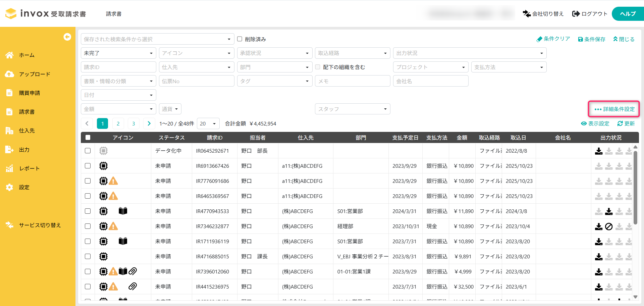The width and height of the screenshot is (644, 306).
Task: Open レポート in the sidebar
Action: coord(29,168)
